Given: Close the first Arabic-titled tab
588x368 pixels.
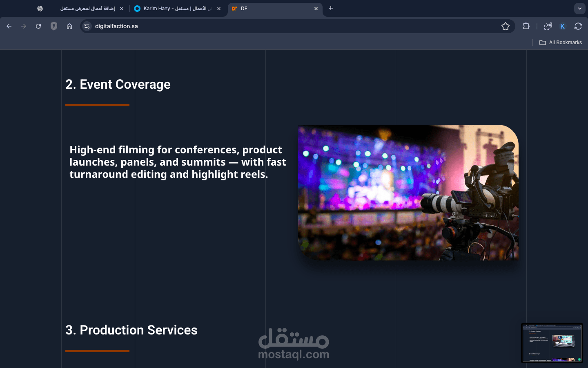Looking at the screenshot, I should [122, 9].
